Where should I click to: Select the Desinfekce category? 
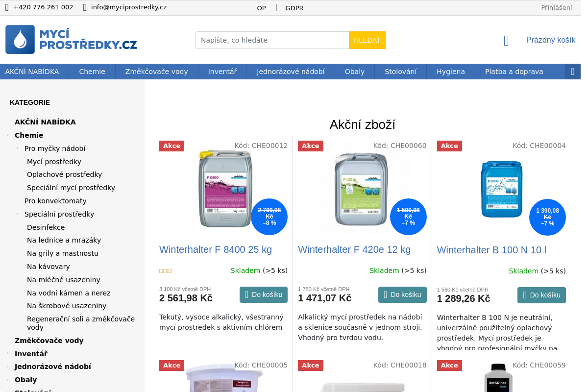point(46,227)
